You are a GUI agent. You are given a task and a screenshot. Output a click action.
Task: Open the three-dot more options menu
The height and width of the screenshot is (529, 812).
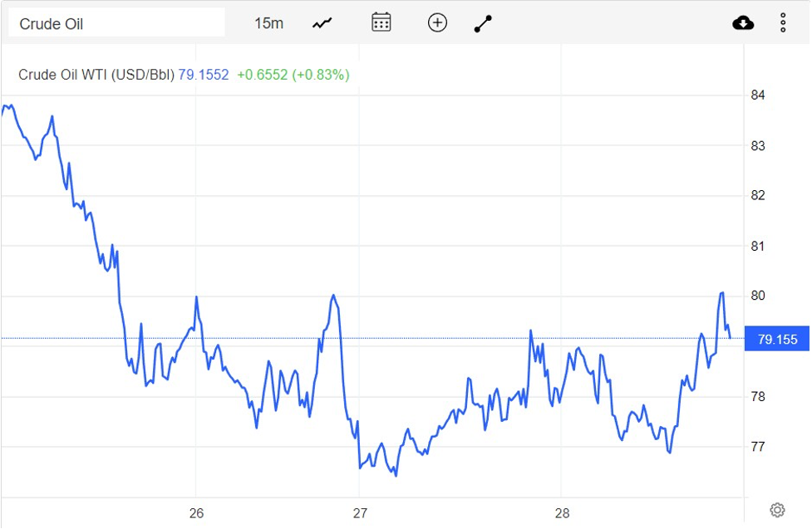click(783, 23)
